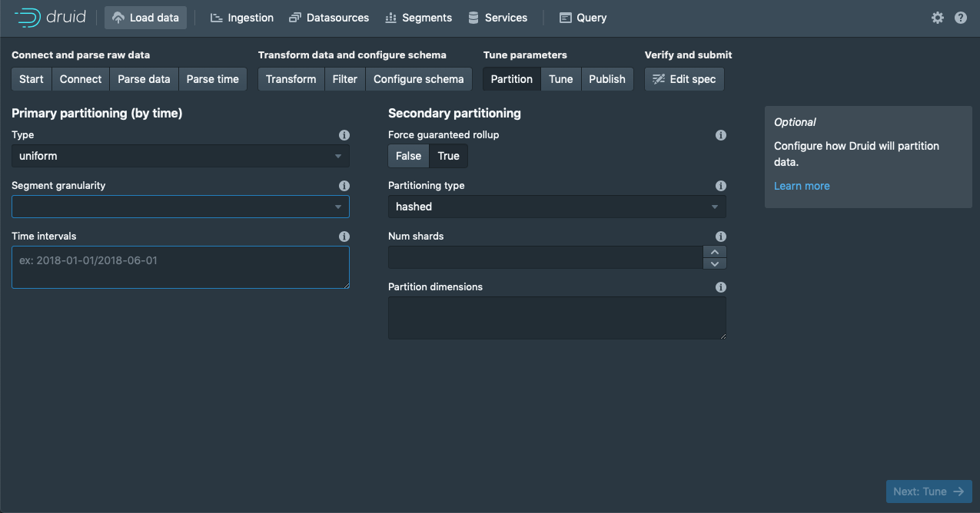The image size is (980, 513).
Task: Click the Druid logo
Action: tap(49, 17)
